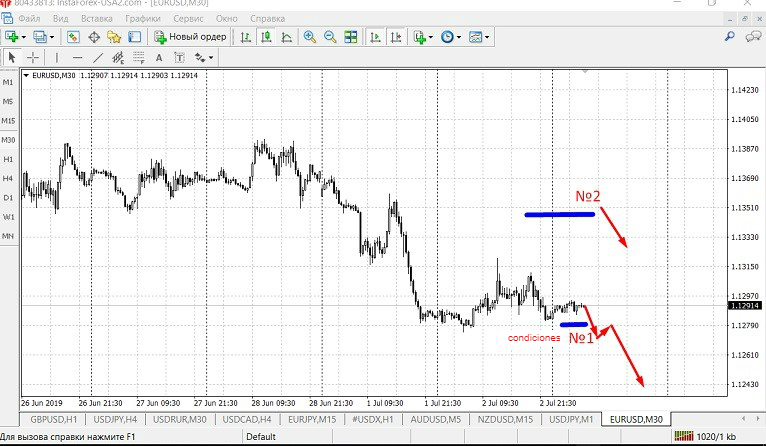
Task: Select the vertical line drawing tool
Action: 58,58
